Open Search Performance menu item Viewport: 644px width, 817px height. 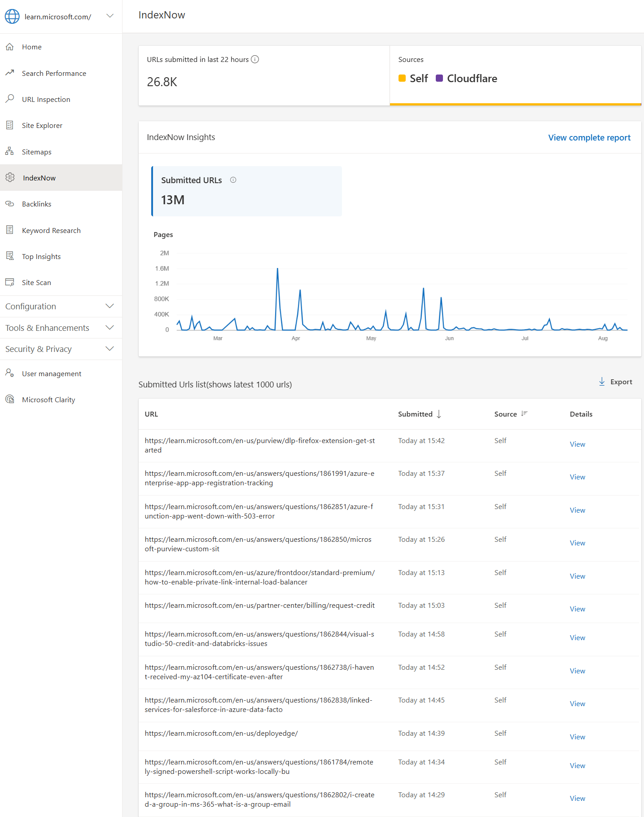[x=54, y=73]
